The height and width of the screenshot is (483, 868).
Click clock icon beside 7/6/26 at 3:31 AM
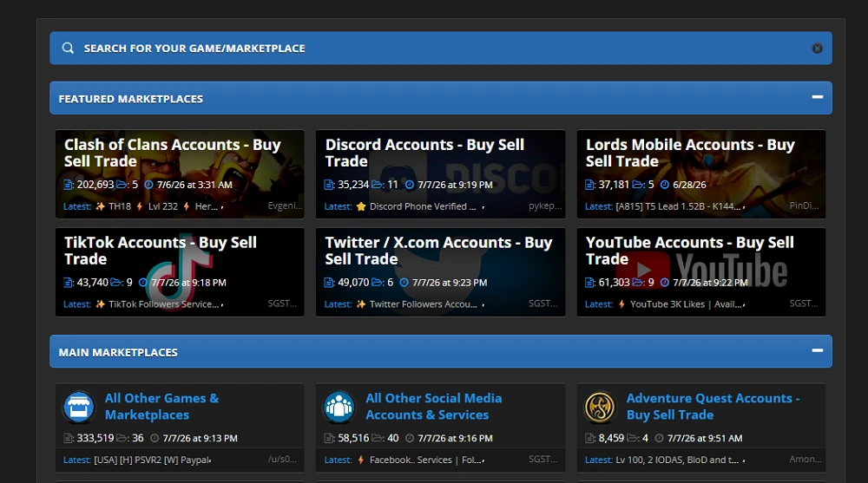tap(148, 185)
